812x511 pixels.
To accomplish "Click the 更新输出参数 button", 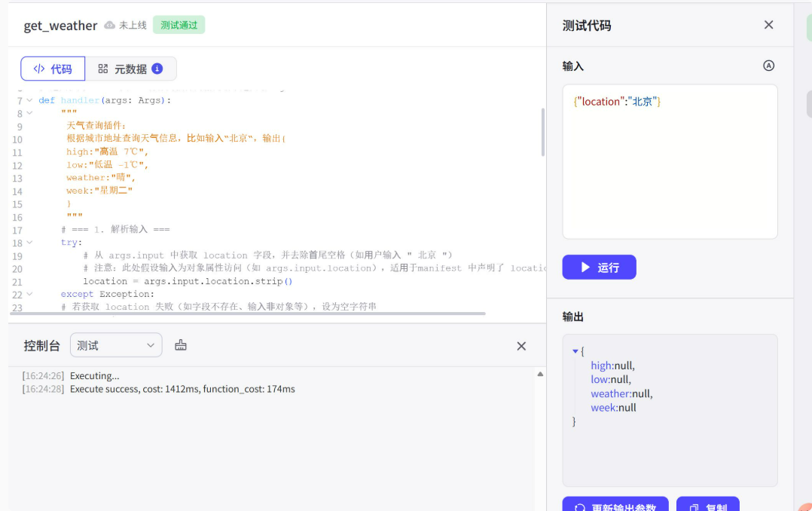I will click(615, 505).
